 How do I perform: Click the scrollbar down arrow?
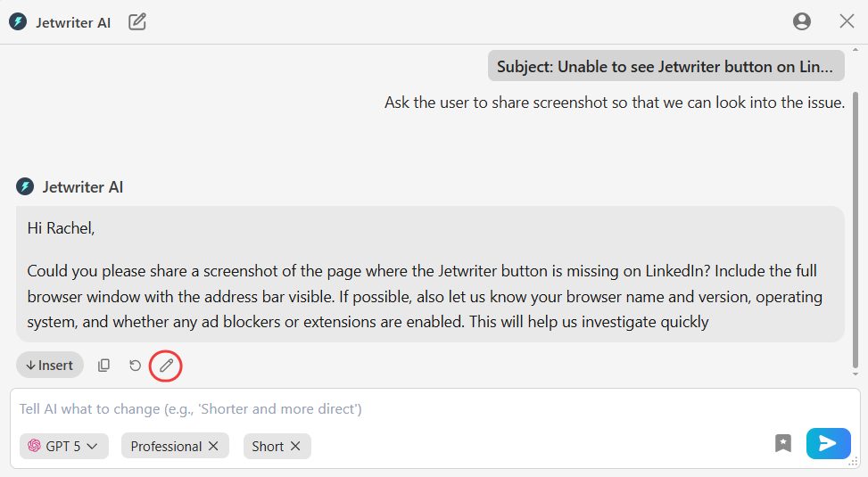856,374
